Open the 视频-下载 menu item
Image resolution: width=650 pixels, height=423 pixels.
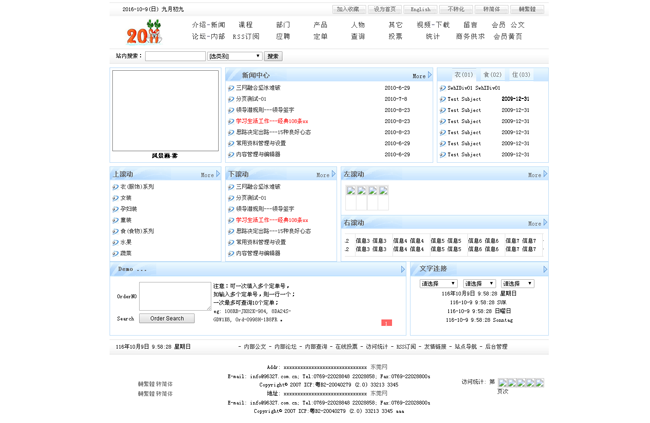point(433,25)
